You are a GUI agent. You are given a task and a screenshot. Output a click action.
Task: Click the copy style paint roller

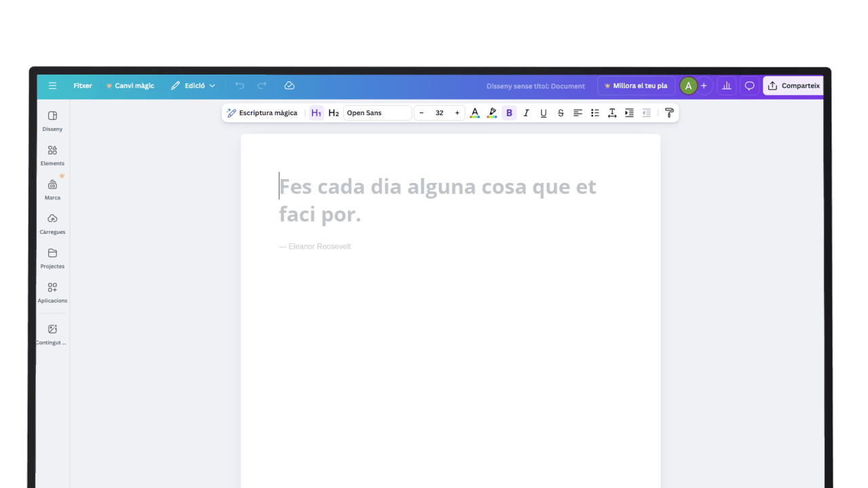(669, 113)
